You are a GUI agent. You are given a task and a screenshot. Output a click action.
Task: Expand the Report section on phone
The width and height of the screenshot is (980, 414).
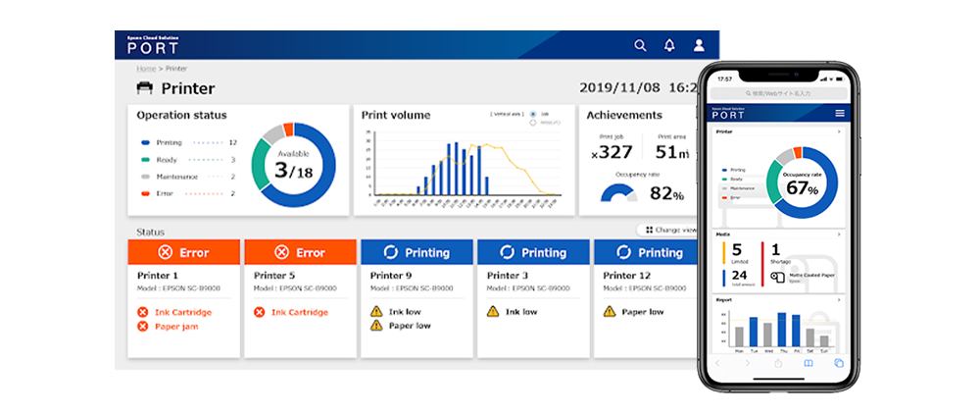(x=840, y=300)
